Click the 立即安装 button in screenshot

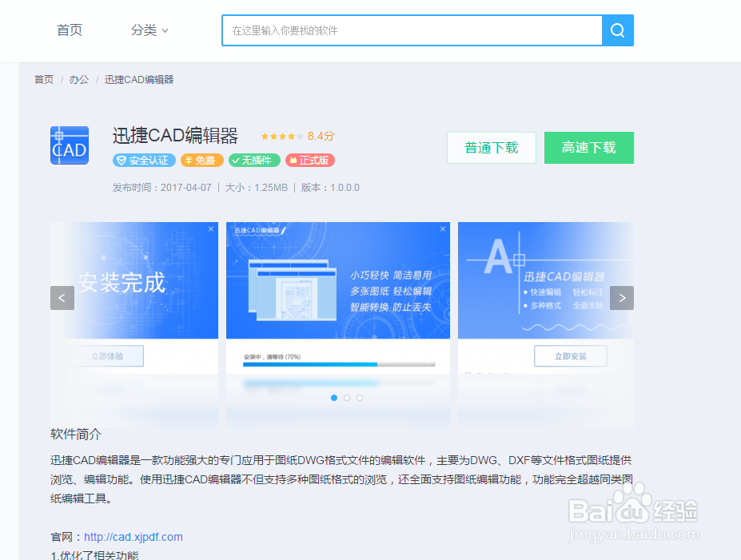(571, 356)
